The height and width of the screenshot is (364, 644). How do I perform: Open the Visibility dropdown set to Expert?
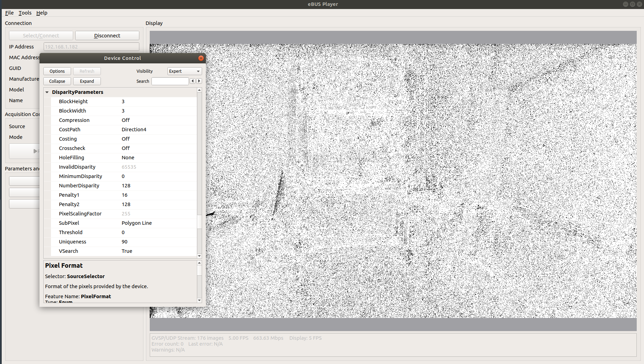click(184, 71)
